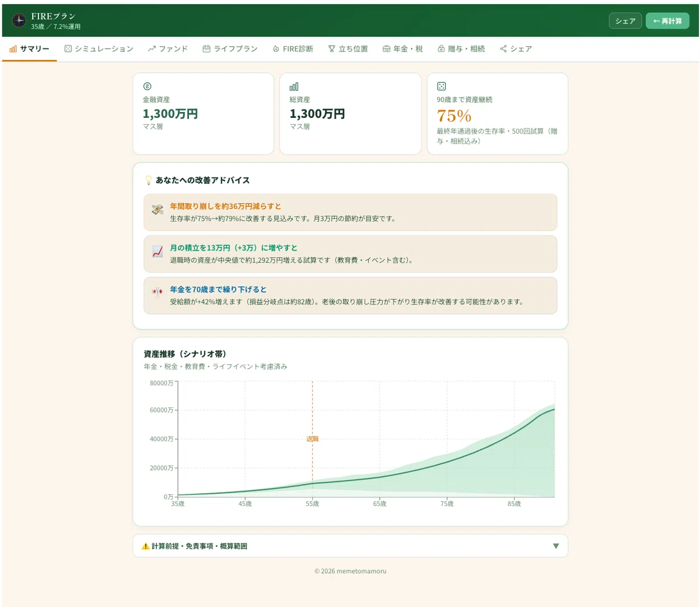700x607 pixels.
Task: Click the 年金・税金・教育費 chart subtitle
Action: (215, 367)
